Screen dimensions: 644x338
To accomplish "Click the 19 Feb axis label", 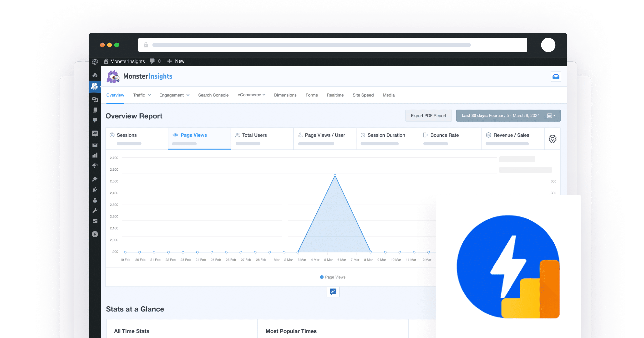I will click(x=125, y=260).
